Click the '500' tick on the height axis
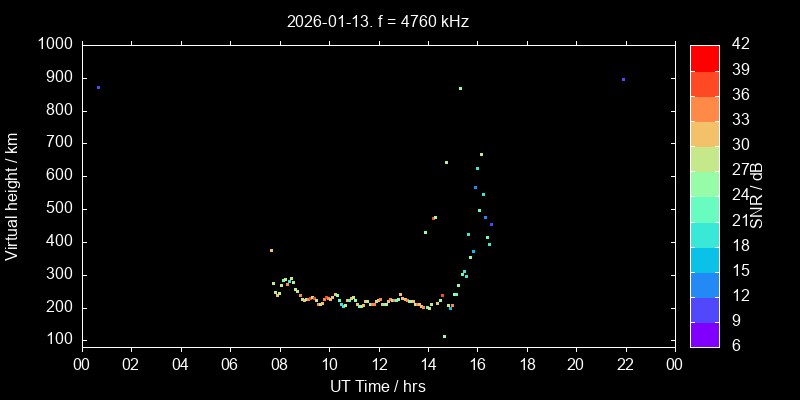Image resolution: width=800 pixels, height=400 pixels. pyautogui.click(x=58, y=209)
